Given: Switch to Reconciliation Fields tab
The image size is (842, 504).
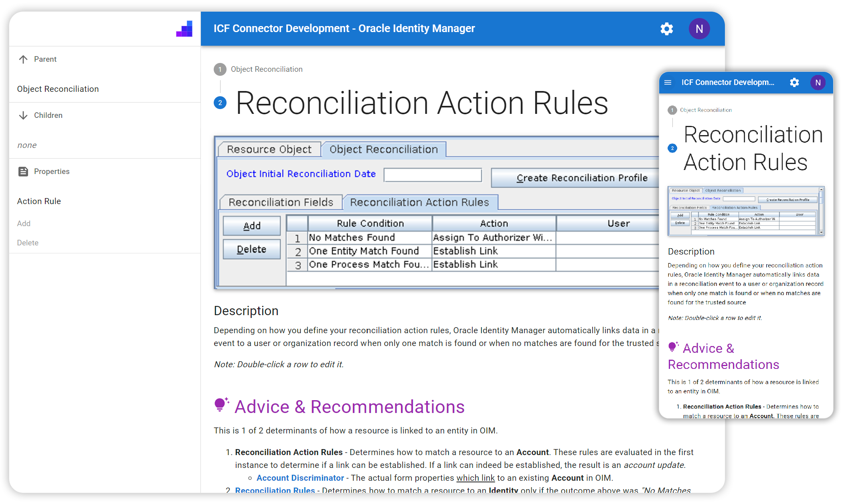Looking at the screenshot, I should (281, 202).
